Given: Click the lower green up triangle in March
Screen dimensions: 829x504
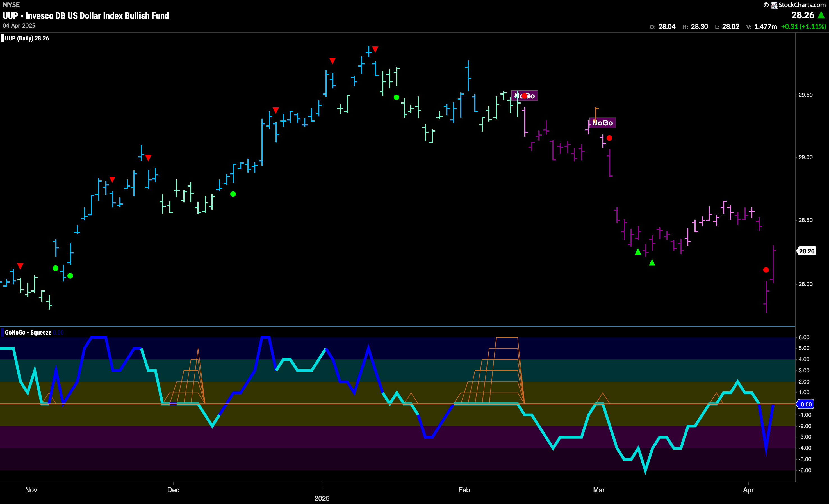Looking at the screenshot, I should coord(652,263).
